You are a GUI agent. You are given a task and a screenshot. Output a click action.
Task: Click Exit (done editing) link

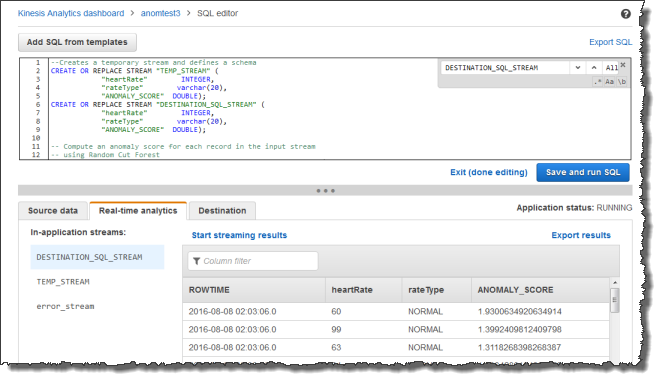[x=489, y=172]
